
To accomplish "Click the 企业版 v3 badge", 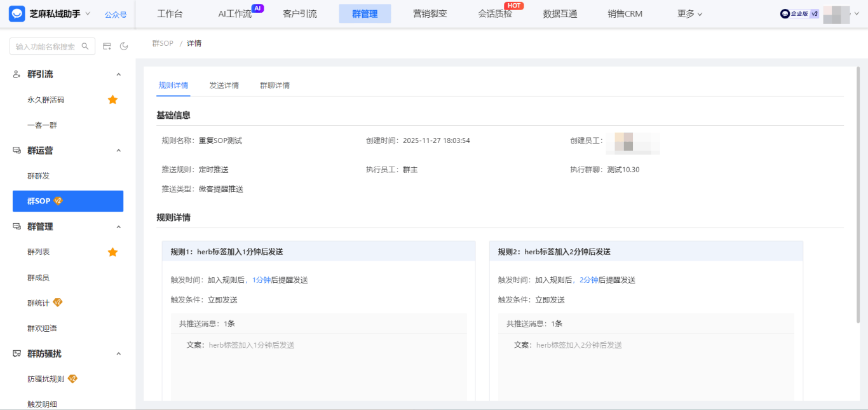I will (x=799, y=14).
